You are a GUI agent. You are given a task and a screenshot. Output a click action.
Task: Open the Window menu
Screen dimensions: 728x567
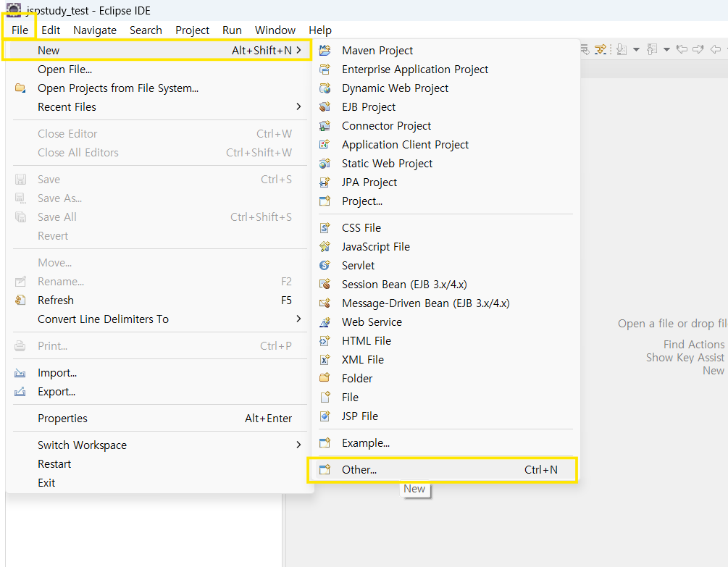[x=275, y=30]
